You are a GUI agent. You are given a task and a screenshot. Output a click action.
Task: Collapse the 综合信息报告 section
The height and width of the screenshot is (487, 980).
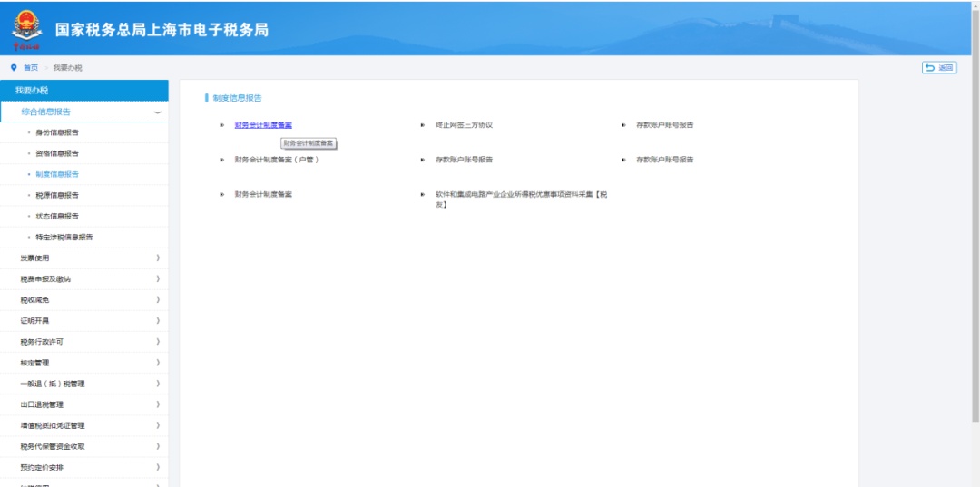(158, 112)
